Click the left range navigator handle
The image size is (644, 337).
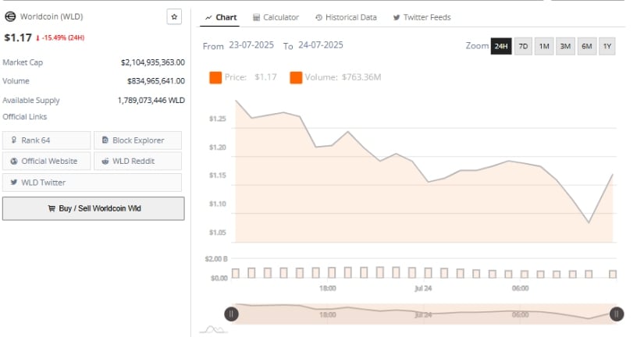click(231, 314)
